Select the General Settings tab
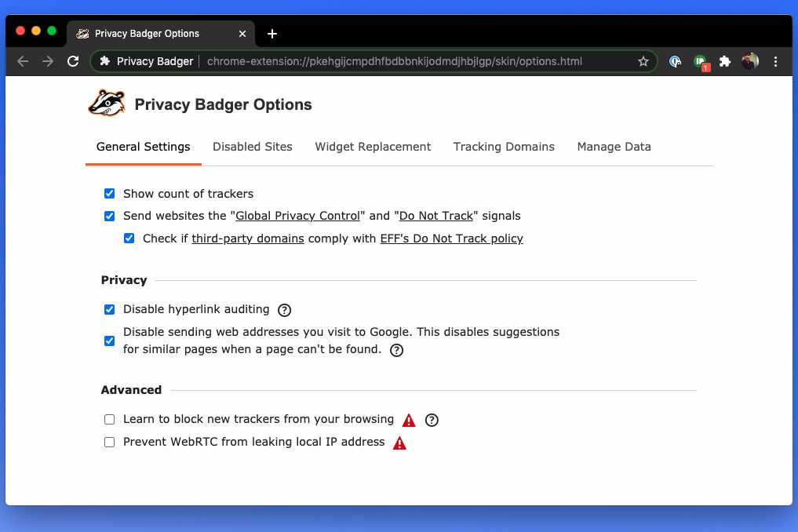 [x=143, y=148]
